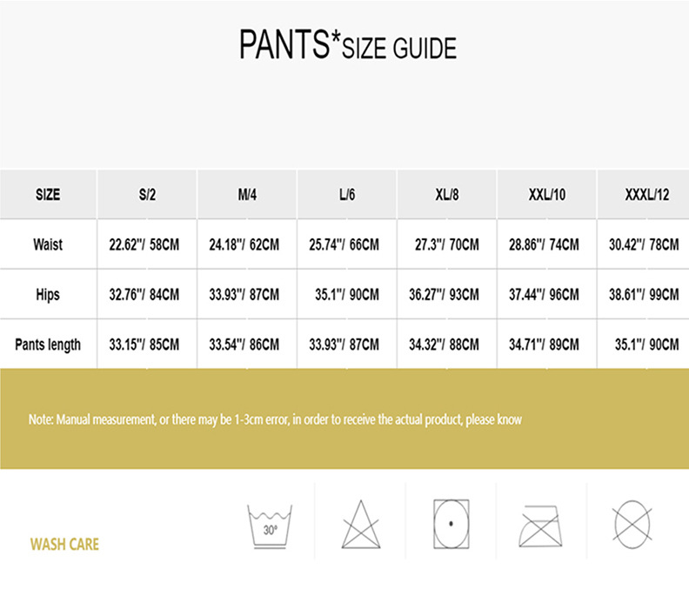
Task: Select the XL/8 size column header
Action: click(x=447, y=195)
